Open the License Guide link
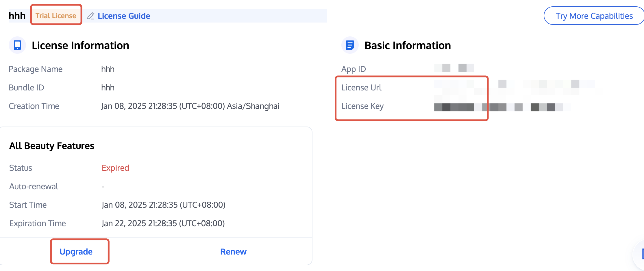The height and width of the screenshot is (271, 644). [x=124, y=16]
